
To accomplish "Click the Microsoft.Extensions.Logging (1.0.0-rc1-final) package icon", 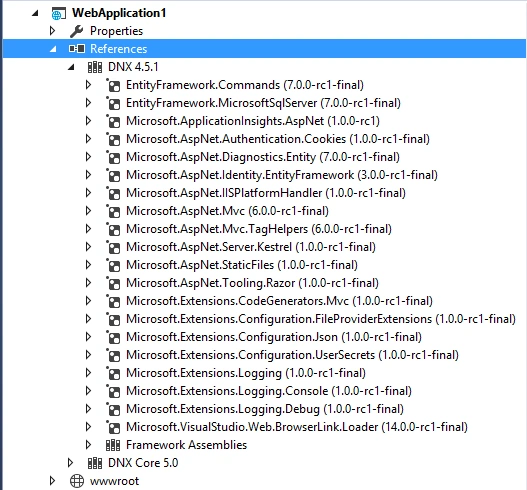I will (x=113, y=373).
